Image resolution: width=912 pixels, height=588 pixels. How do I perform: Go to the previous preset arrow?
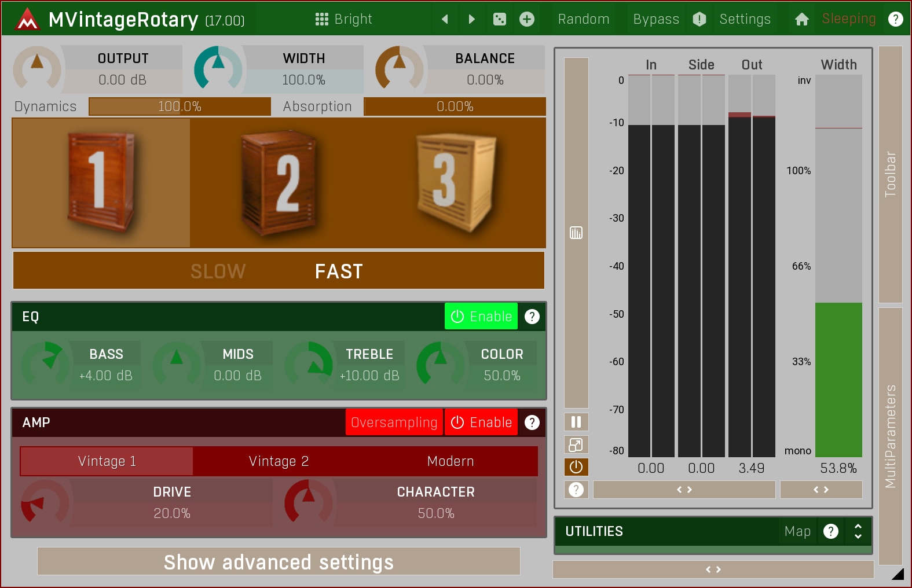[x=445, y=19]
